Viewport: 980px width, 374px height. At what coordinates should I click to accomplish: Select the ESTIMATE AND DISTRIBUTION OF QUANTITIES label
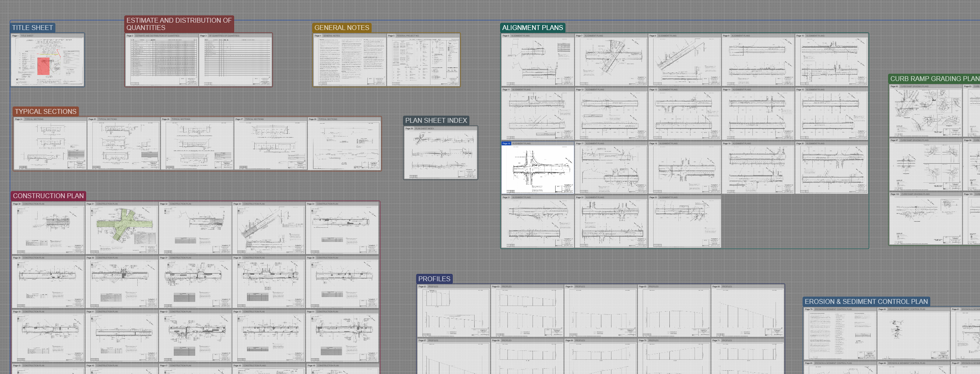click(x=179, y=24)
